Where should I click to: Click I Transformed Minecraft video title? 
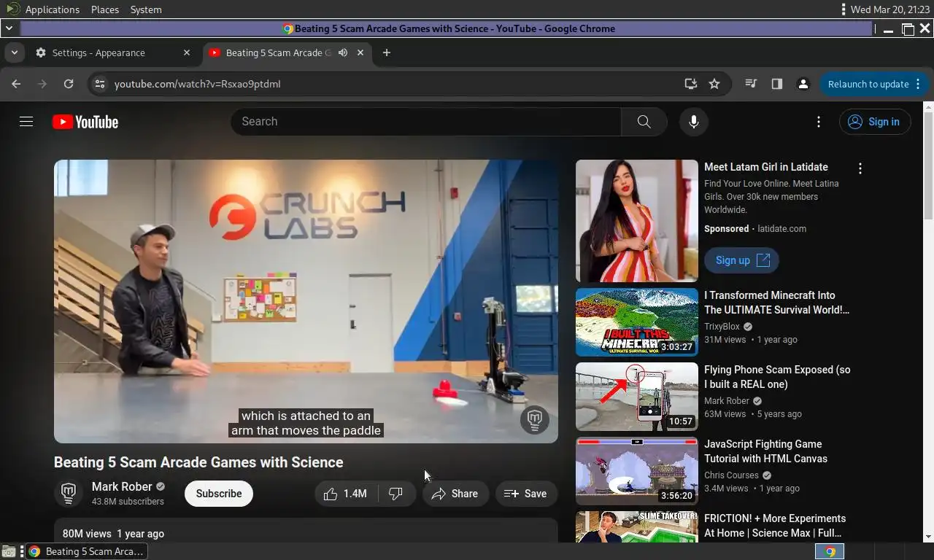point(776,303)
